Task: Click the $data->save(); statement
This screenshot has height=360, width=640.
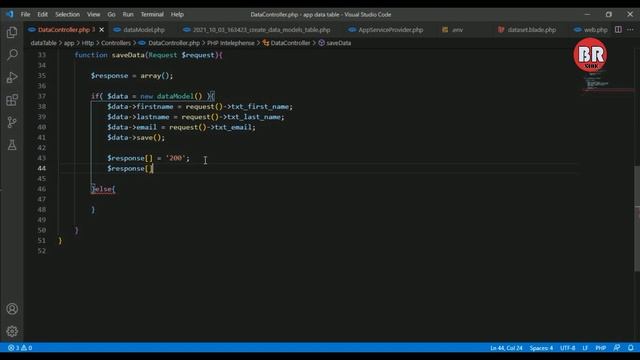Action: point(136,138)
